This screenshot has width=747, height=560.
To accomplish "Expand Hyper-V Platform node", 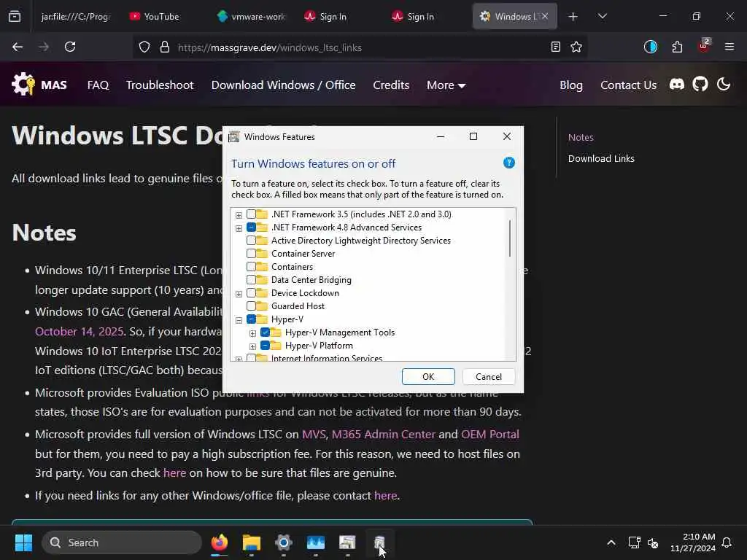I will coord(252,346).
